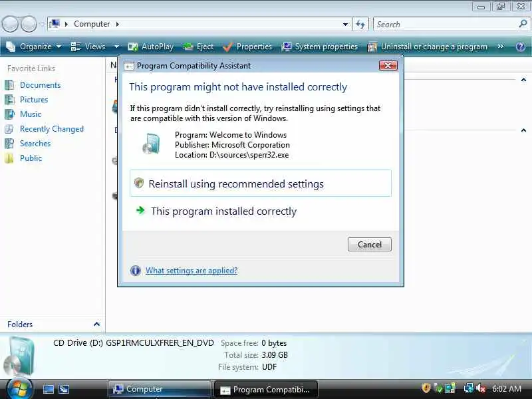The image size is (532, 399).
Task: Click the Public folder icon
Action: pyautogui.click(x=9, y=158)
